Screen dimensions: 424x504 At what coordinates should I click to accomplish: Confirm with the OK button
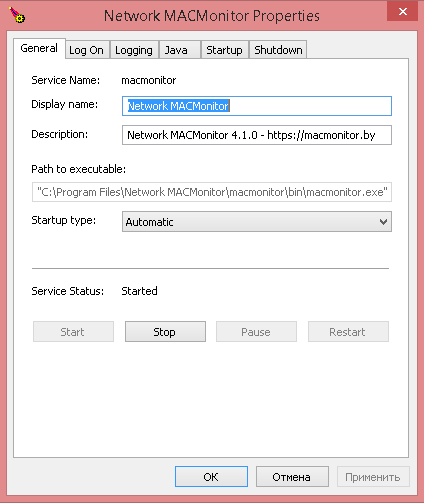tap(211, 477)
